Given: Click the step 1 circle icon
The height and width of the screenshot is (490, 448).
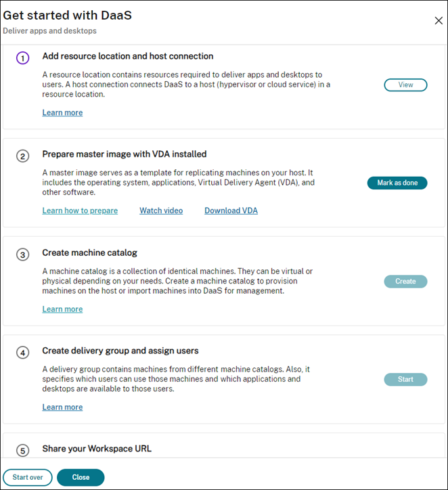Looking at the screenshot, I should click(x=23, y=58).
